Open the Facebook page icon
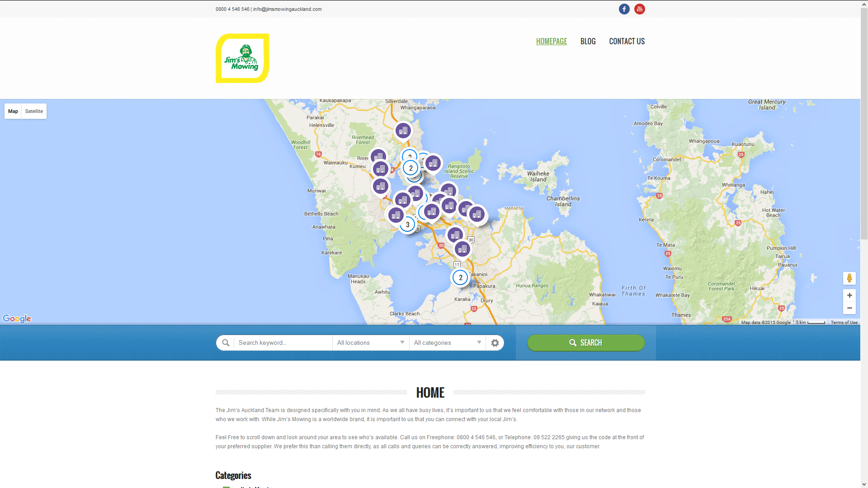868x488 pixels. click(x=624, y=9)
